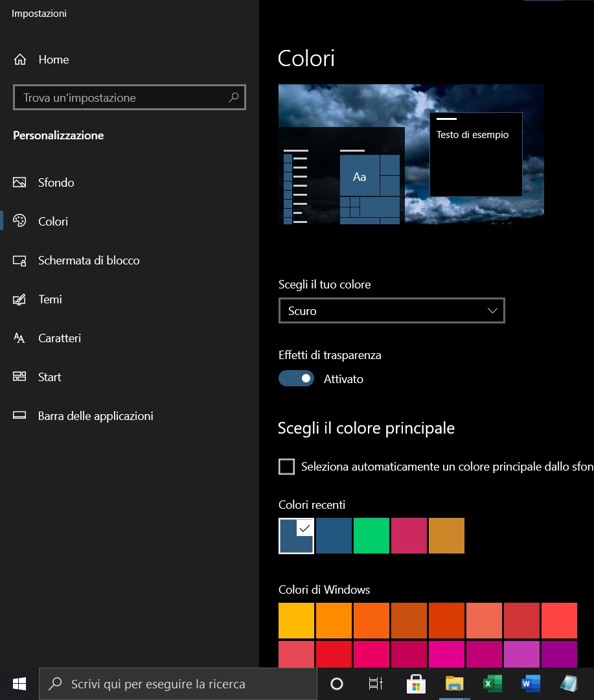Viewport: 594px width, 700px height.
Task: Click taskbar search box Scrivi qui
Action: 177,684
